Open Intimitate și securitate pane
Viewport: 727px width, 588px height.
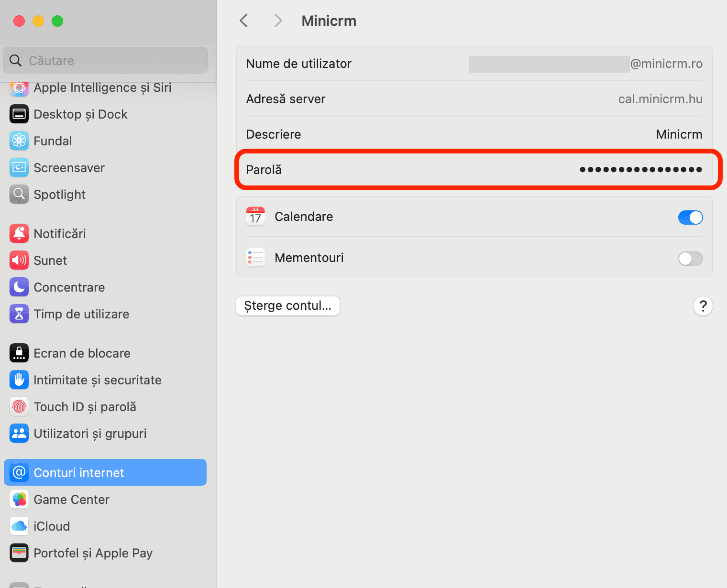[x=105, y=380]
